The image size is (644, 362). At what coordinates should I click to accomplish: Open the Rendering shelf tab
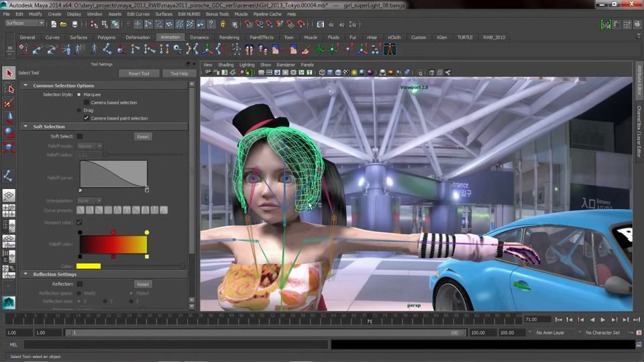pos(229,38)
